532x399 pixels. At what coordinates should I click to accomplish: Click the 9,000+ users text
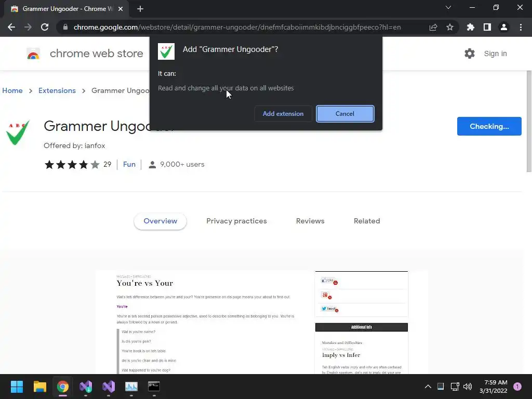182,165
